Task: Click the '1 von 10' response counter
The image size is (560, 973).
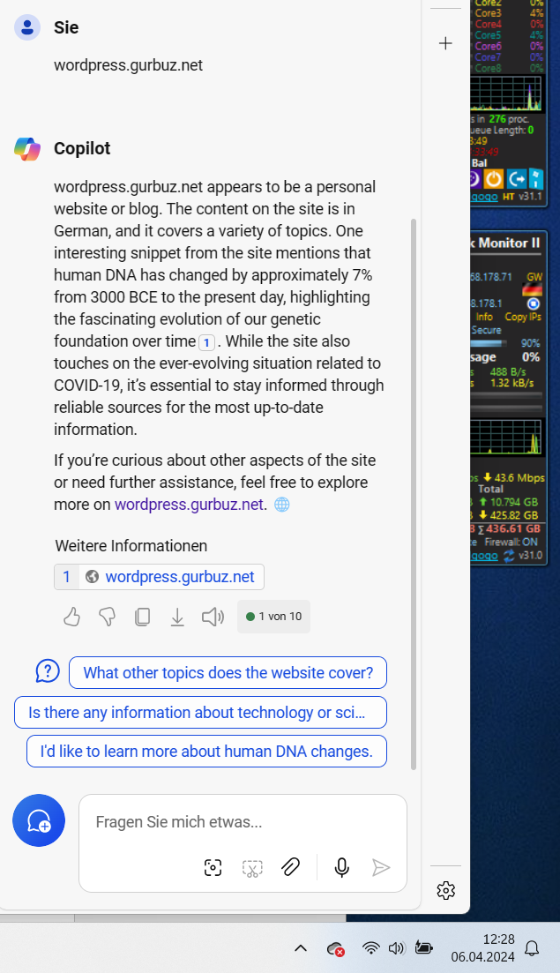Action: point(273,617)
